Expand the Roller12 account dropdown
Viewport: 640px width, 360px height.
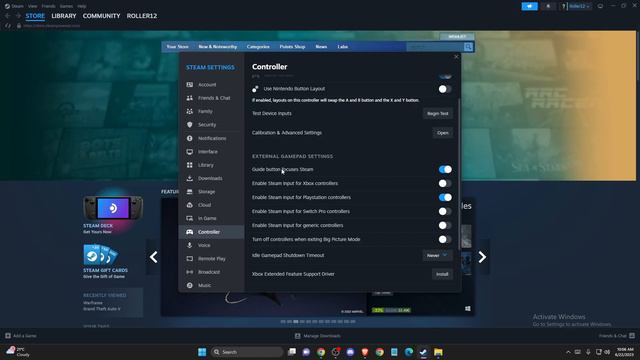[x=580, y=6]
